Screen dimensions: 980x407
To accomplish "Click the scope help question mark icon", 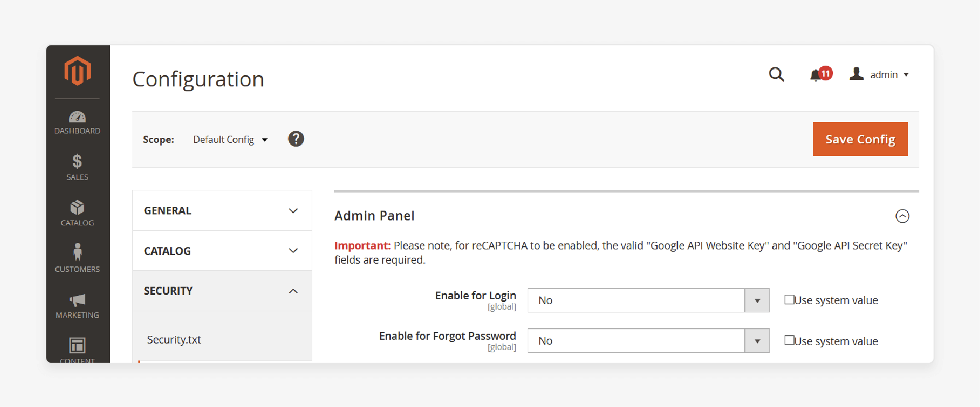I will pyautogui.click(x=296, y=139).
